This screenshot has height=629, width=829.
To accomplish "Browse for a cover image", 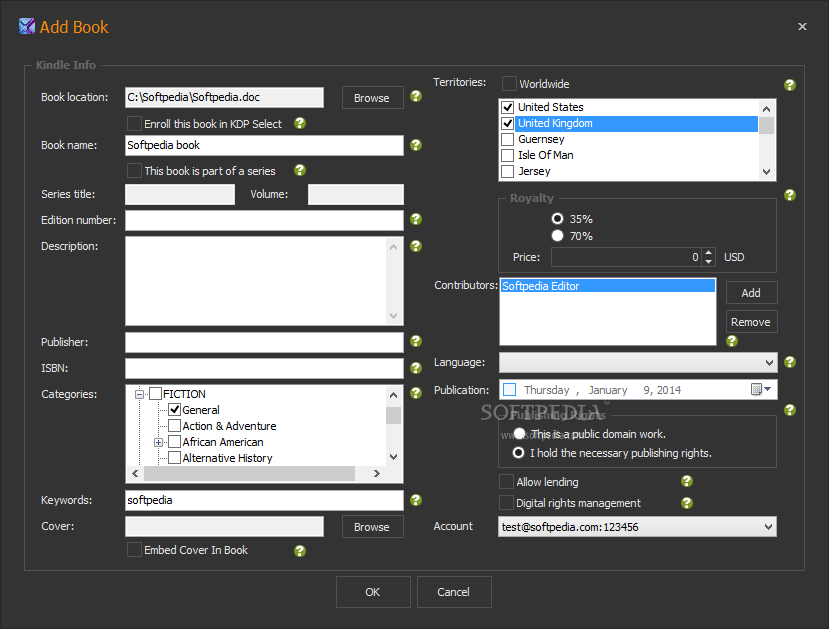I will click(373, 526).
